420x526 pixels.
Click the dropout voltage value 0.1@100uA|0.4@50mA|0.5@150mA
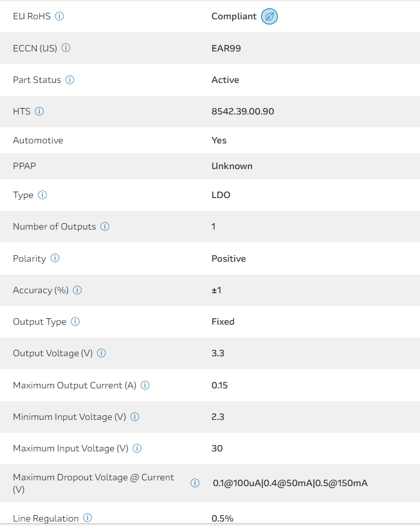(290, 483)
